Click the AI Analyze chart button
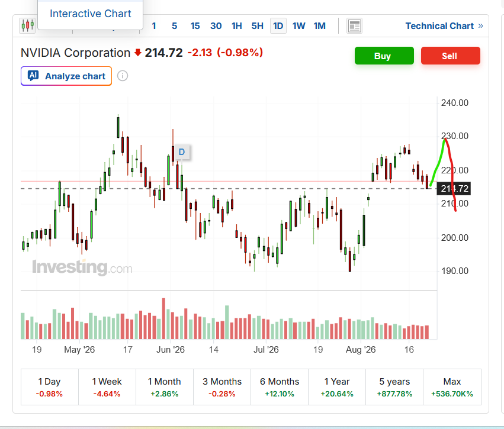The height and width of the screenshot is (429, 504). click(x=66, y=76)
